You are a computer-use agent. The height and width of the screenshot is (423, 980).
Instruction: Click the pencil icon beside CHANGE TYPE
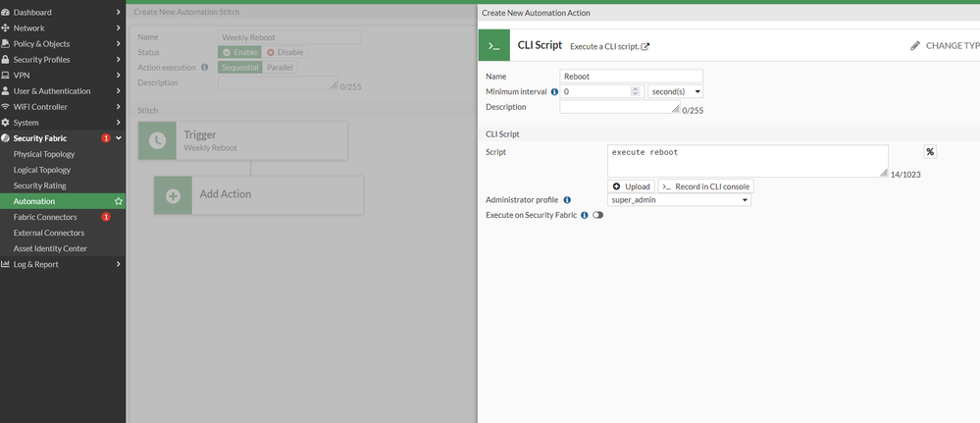pyautogui.click(x=915, y=46)
